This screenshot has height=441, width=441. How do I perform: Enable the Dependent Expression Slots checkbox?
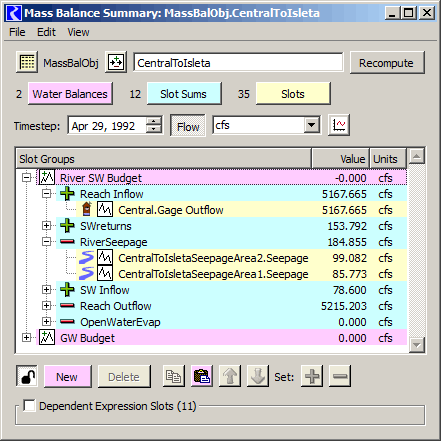tap(29, 406)
